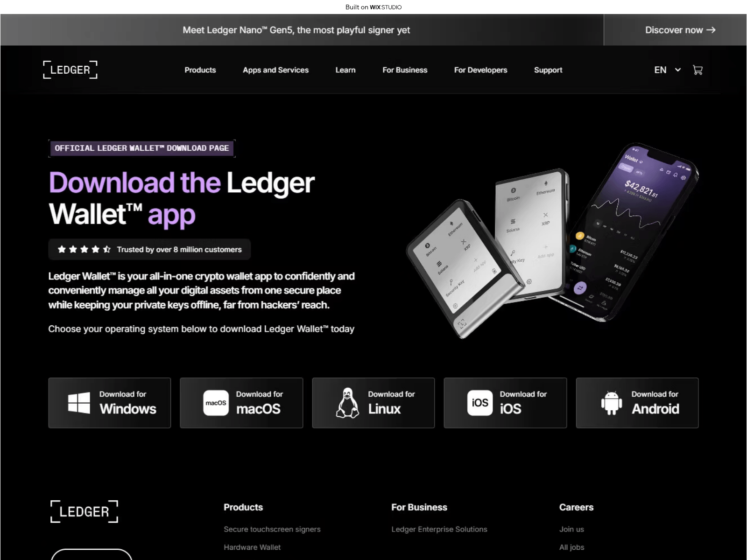The image size is (747, 560).
Task: Click the Android robot icon
Action: coord(612,403)
